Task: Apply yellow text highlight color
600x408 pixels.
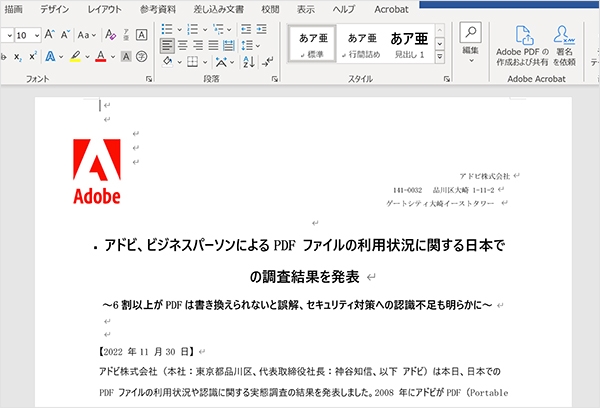Action: coord(75,57)
